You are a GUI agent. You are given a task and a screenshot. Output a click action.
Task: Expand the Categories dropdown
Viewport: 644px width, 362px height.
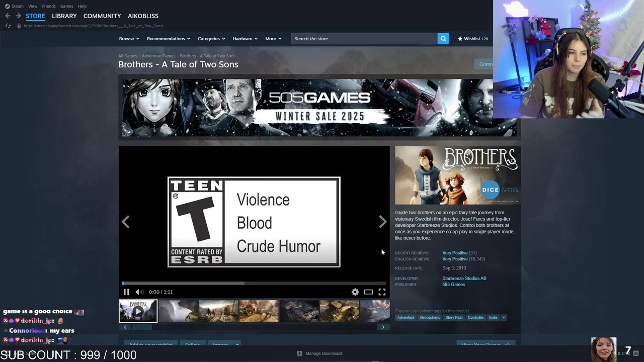pos(212,39)
